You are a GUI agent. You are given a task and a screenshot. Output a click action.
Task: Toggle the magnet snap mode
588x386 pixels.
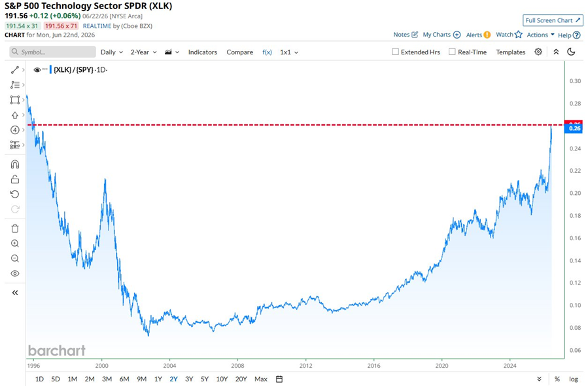click(x=14, y=164)
